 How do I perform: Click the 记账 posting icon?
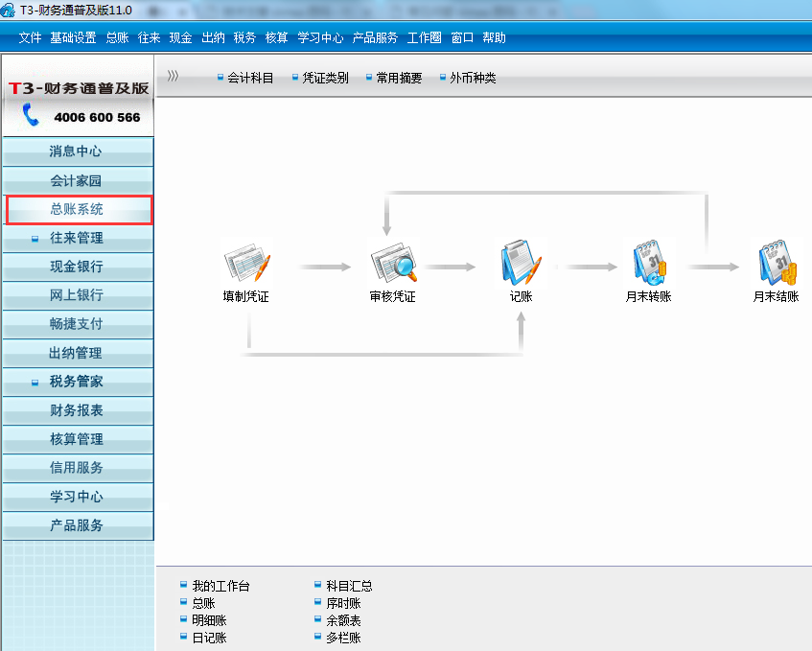(521, 264)
